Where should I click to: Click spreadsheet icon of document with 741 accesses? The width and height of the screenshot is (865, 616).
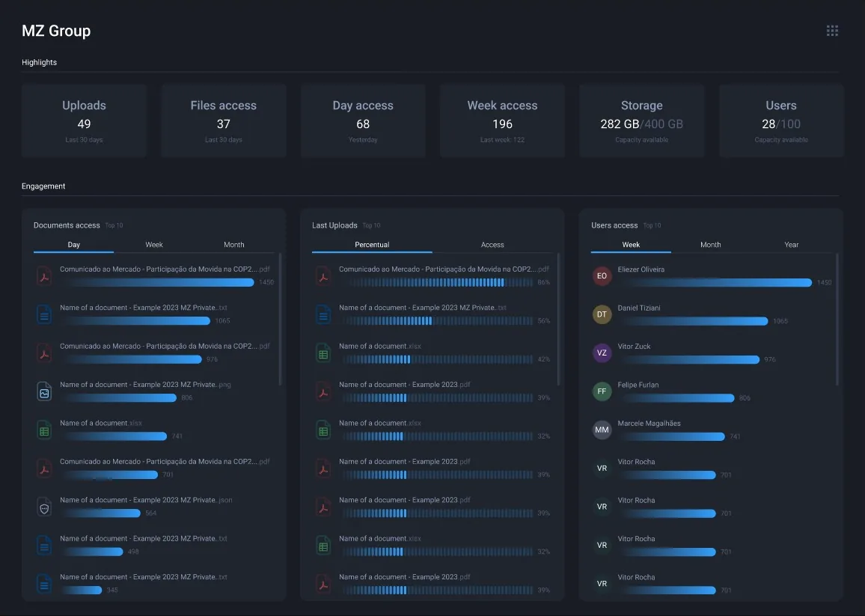(x=44, y=430)
